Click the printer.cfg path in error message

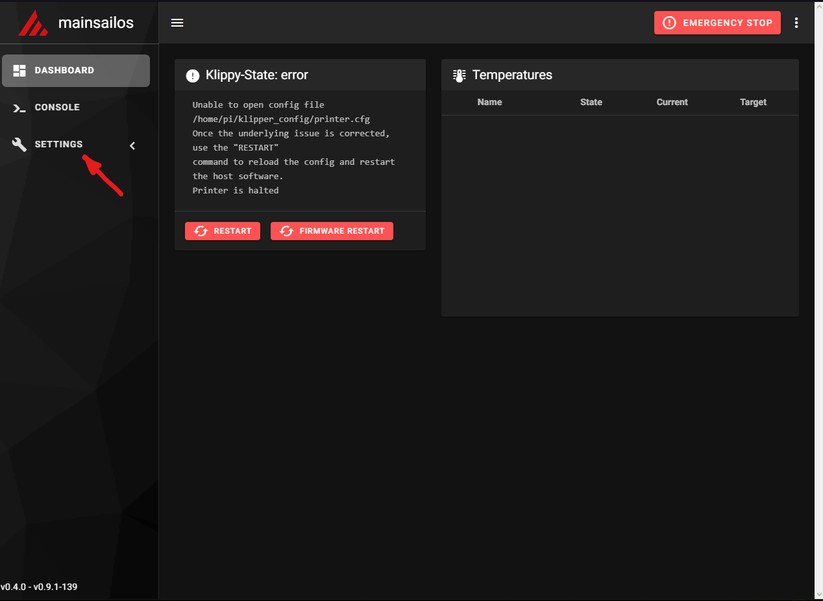coord(281,119)
